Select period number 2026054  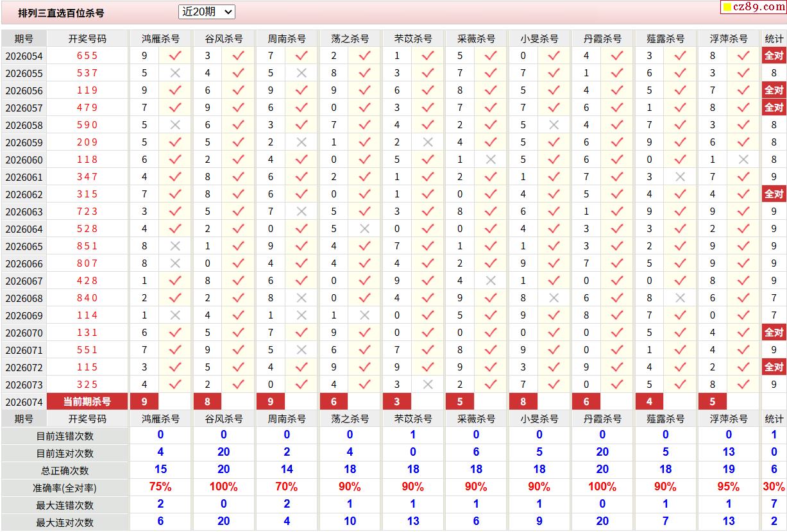[24, 56]
